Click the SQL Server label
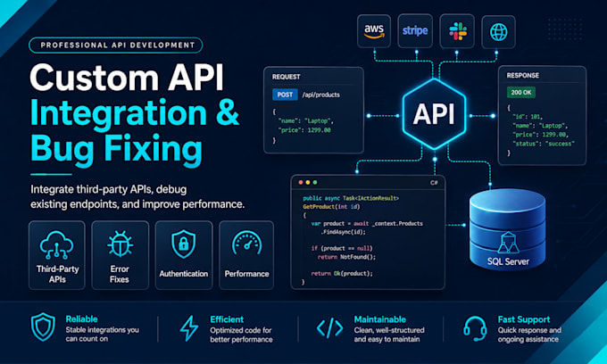This screenshot has width=607, height=364. [508, 261]
